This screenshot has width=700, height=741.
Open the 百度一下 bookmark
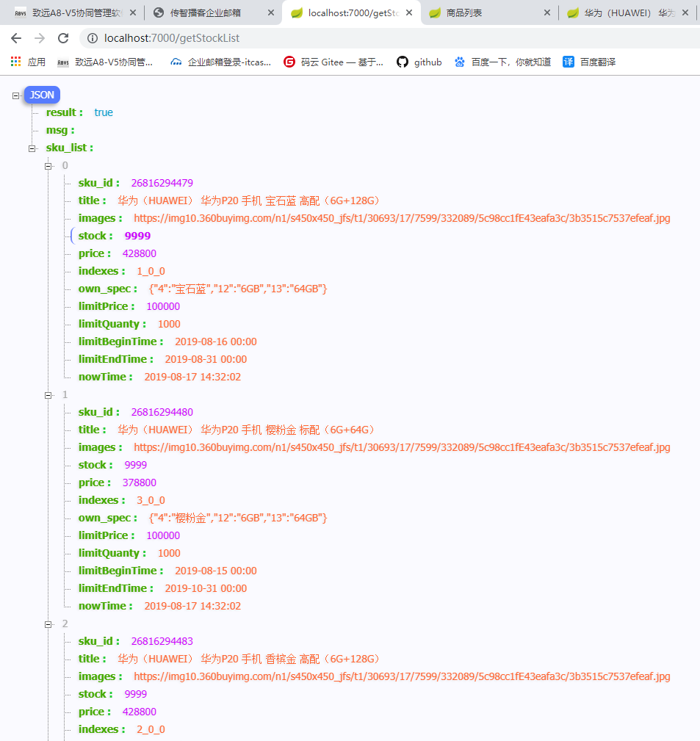[x=503, y=62]
